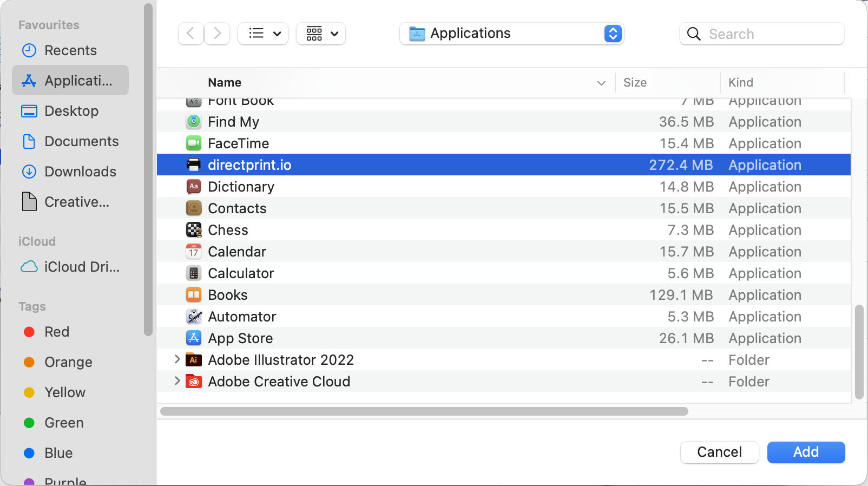Viewport: 868px width, 486px height.
Task: Open Desktop in the sidebar
Action: pos(70,111)
